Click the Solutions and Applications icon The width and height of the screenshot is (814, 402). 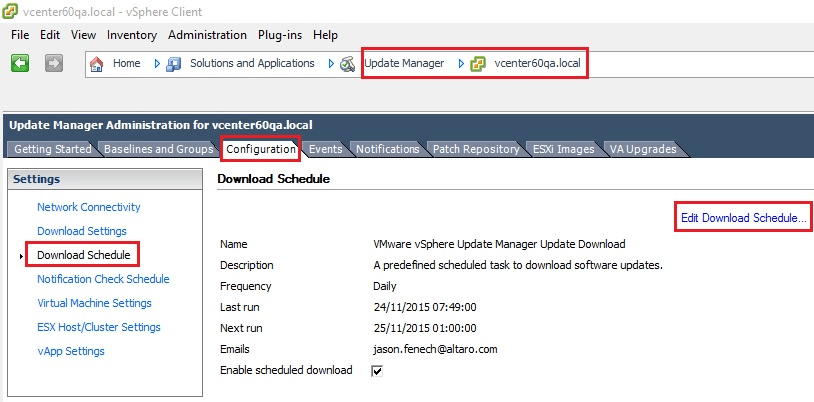point(173,64)
